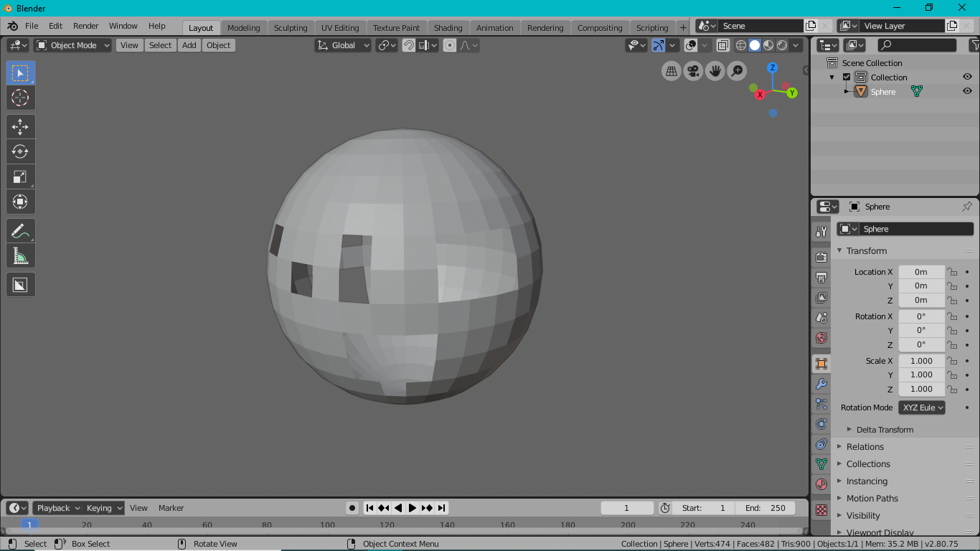Open the Tool tab in Properties
The width and height of the screenshot is (980, 551).
coord(821,232)
